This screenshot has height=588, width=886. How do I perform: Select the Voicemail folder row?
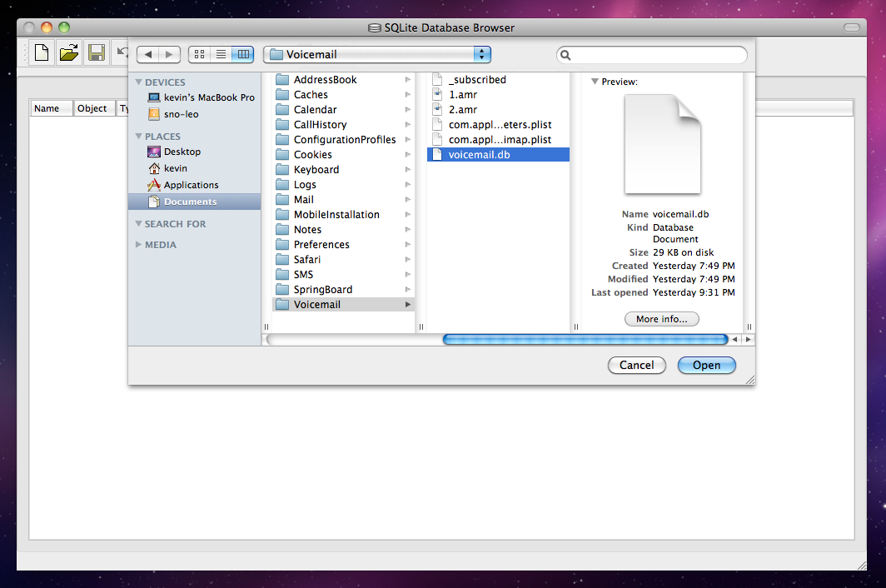pyautogui.click(x=344, y=304)
